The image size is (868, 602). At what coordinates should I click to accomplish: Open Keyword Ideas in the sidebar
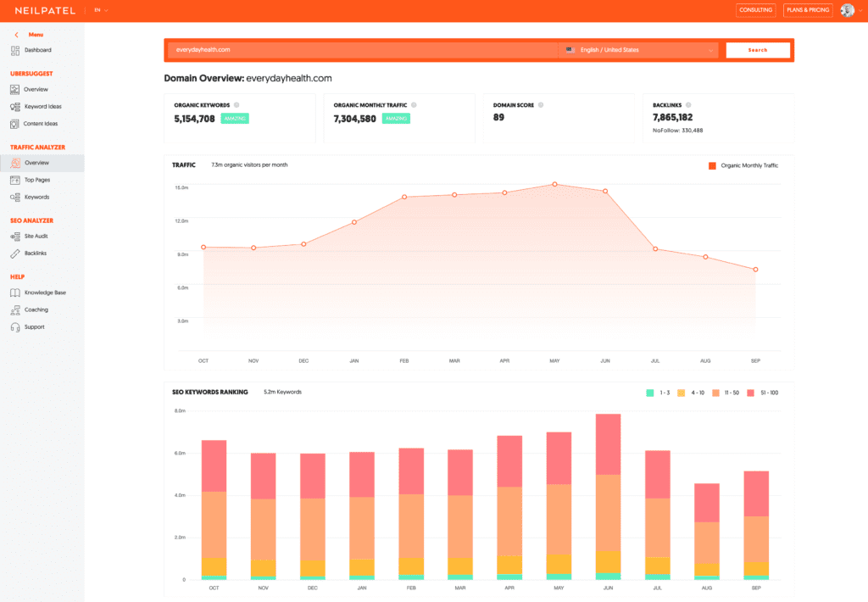[42, 107]
